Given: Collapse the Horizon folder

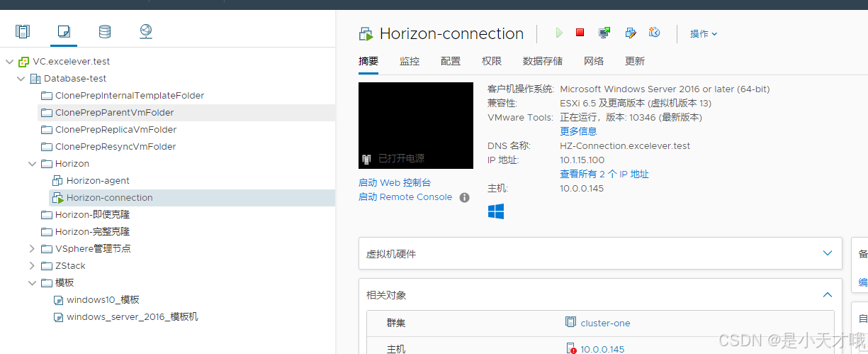Looking at the screenshot, I should click(33, 164).
